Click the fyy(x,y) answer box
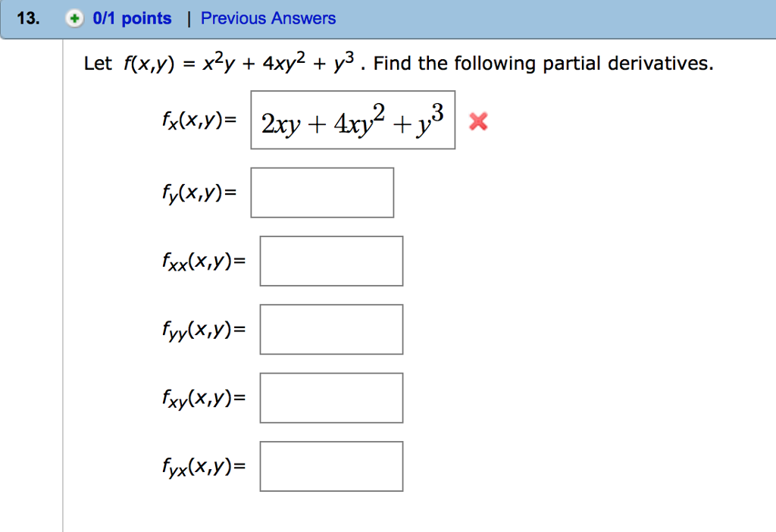The image size is (776, 532). (331, 329)
